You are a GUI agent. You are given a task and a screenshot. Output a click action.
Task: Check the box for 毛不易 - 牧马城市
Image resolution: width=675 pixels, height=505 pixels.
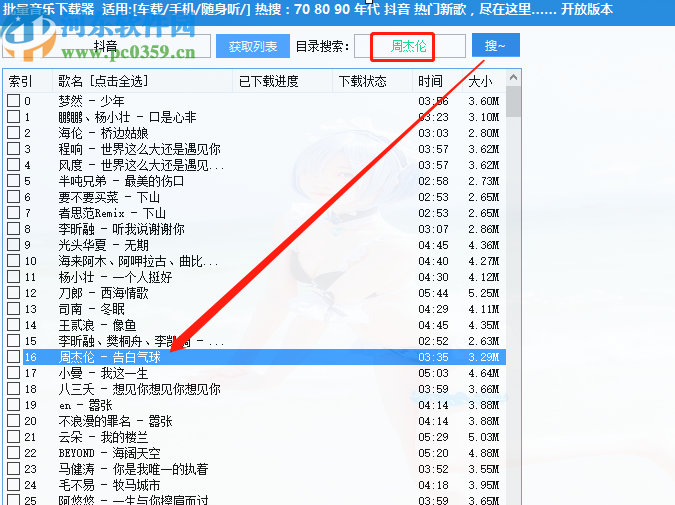(x=13, y=485)
